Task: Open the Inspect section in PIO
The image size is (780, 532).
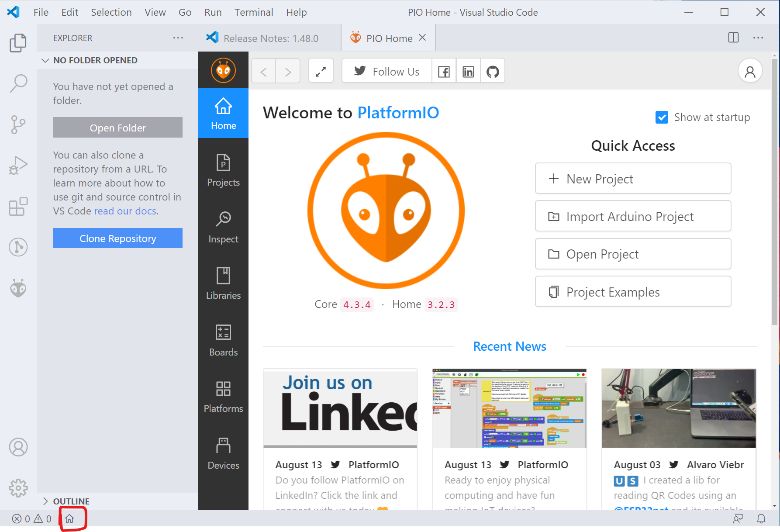Action: click(x=223, y=227)
